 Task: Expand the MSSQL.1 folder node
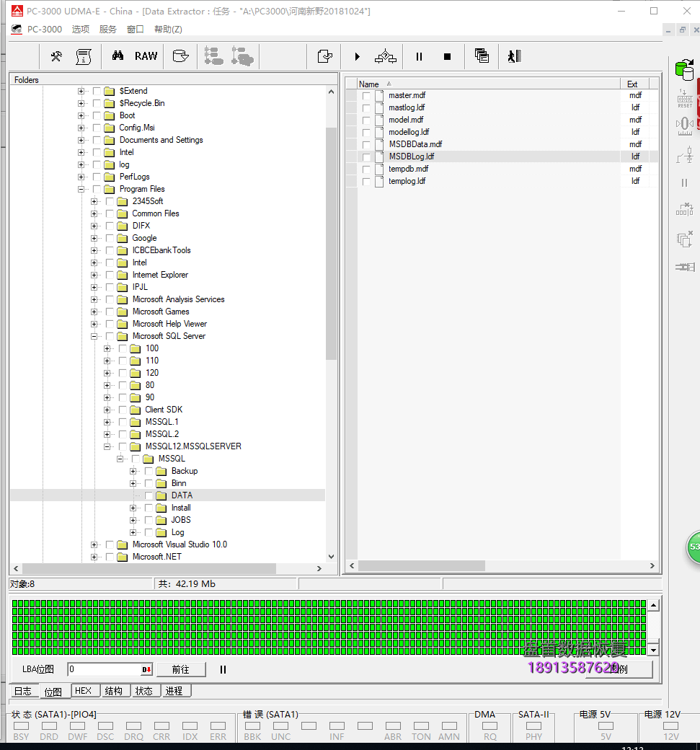point(107,423)
